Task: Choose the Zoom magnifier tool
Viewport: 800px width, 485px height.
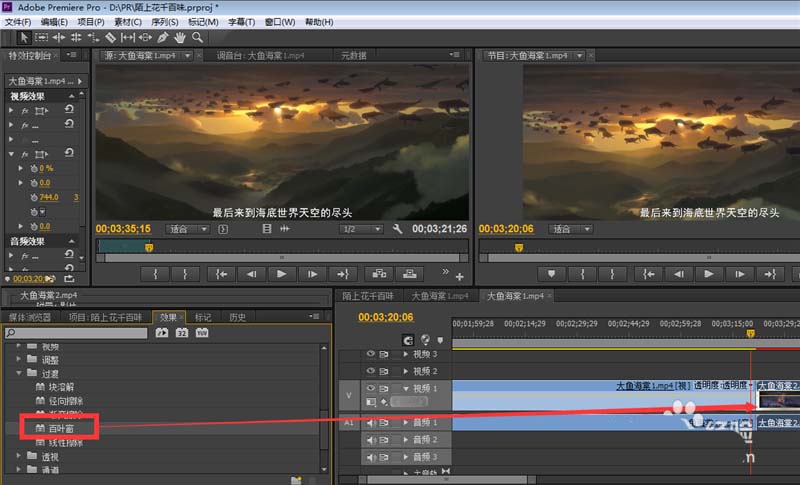Action: (198, 37)
